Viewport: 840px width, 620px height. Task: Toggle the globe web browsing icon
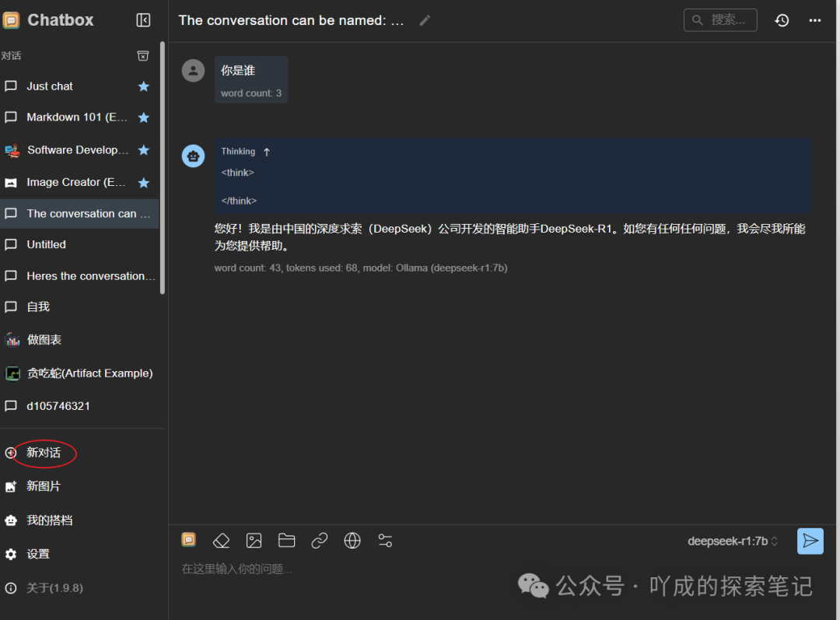(352, 541)
